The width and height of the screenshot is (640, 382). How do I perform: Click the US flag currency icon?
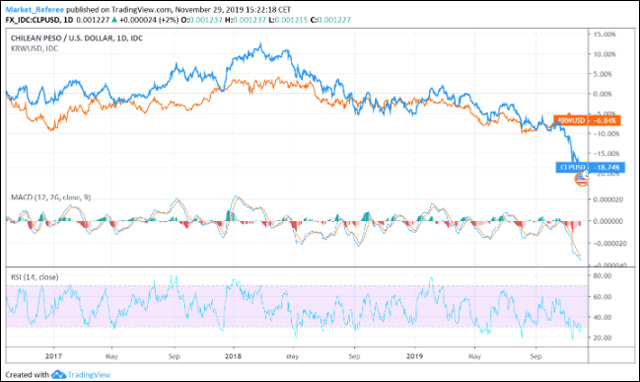[582, 179]
